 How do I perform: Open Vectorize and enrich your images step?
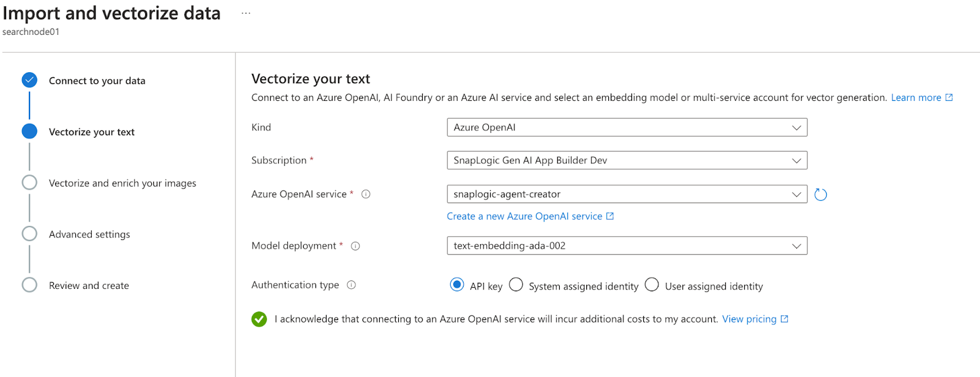point(123,183)
